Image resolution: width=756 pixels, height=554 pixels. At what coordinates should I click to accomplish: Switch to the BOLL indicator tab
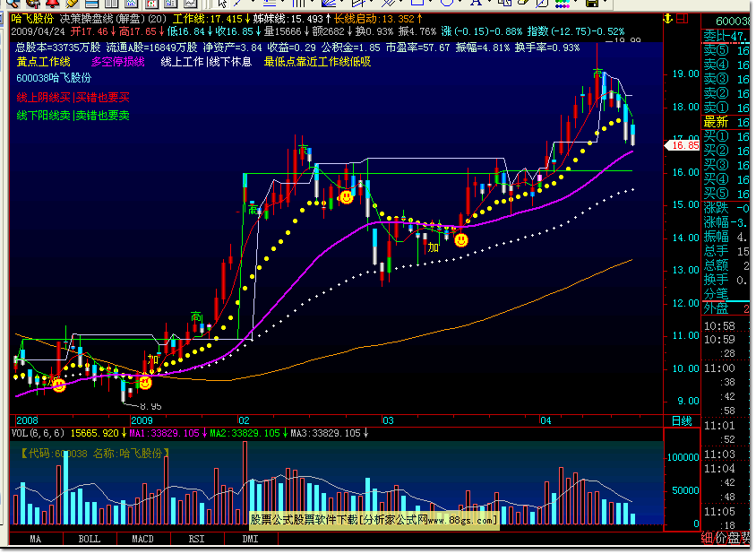click(90, 539)
